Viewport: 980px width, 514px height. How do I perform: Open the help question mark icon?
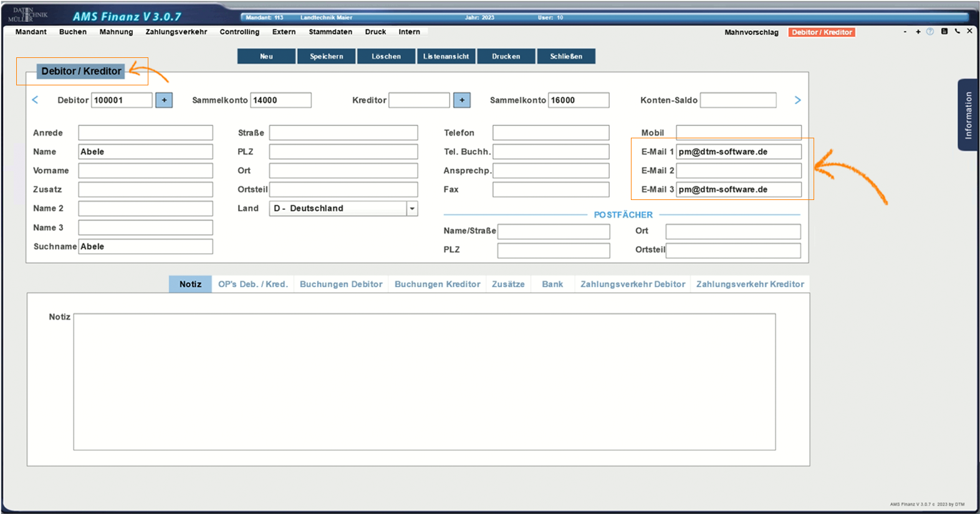click(930, 32)
